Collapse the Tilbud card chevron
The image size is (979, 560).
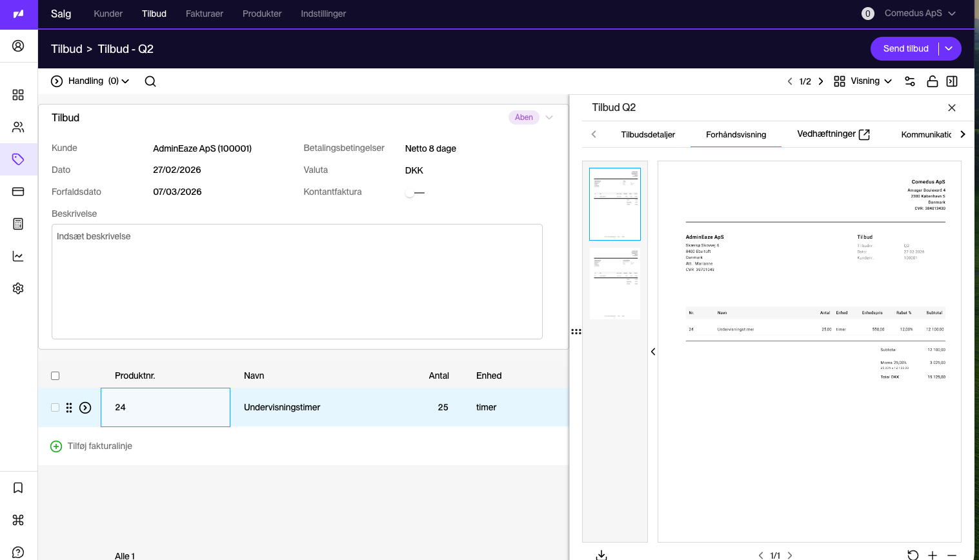[549, 117]
